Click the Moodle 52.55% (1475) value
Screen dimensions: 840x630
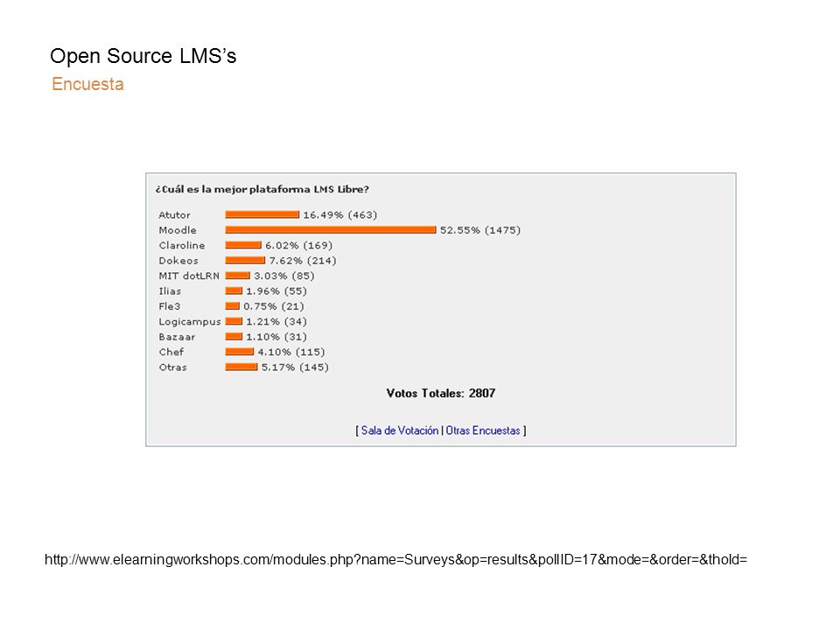480,230
